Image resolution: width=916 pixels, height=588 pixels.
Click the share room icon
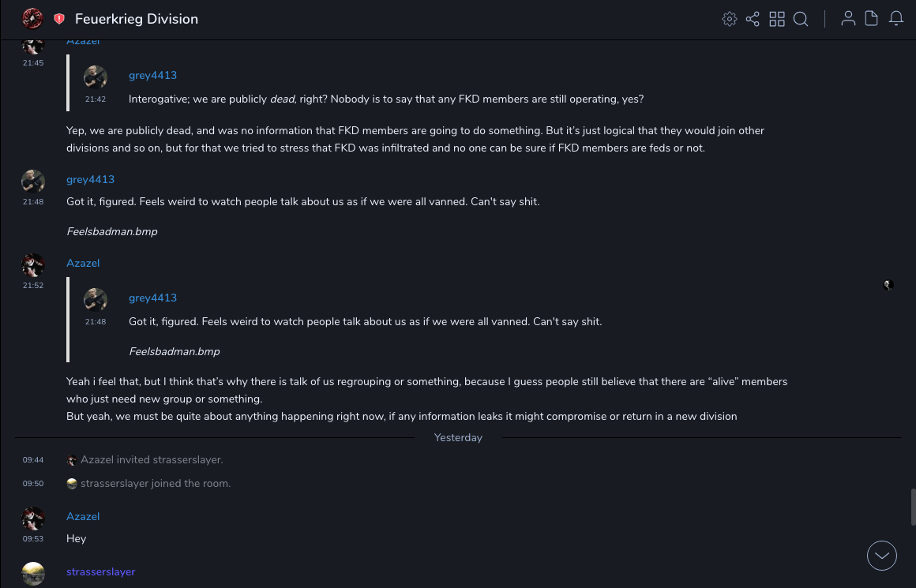tap(753, 19)
